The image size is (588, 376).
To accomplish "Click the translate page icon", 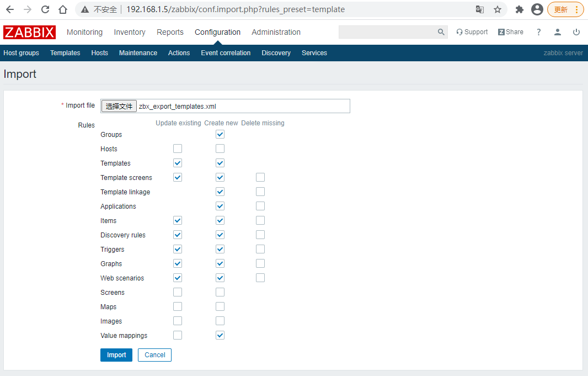I will coord(480,9).
